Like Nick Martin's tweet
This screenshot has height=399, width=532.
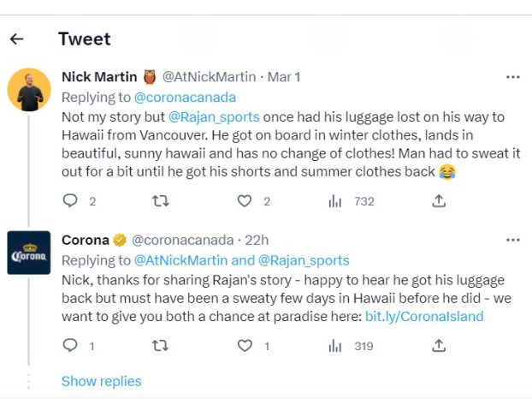pyautogui.click(x=245, y=201)
